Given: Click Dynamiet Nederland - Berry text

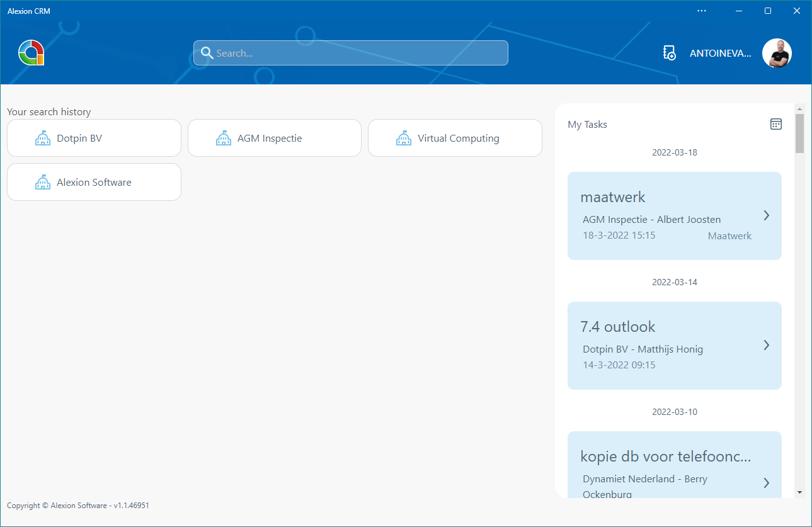Looking at the screenshot, I should point(644,479).
